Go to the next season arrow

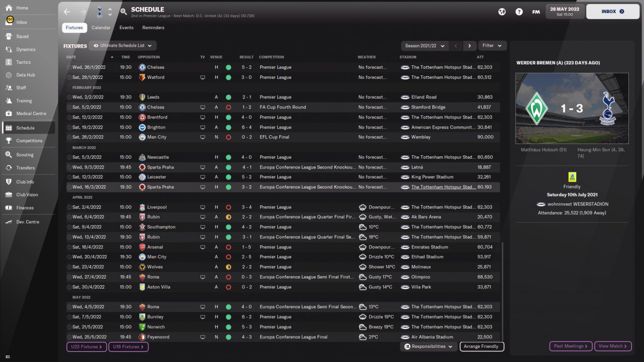click(469, 46)
